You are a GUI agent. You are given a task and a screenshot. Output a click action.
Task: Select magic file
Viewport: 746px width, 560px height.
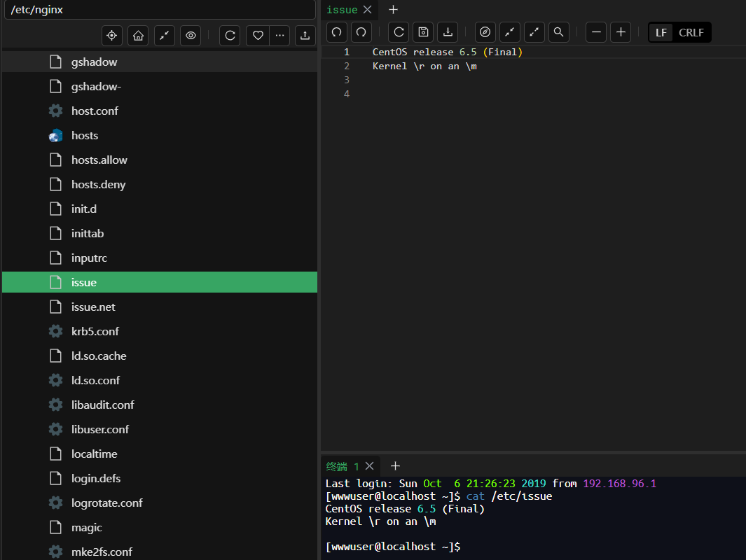pos(160,528)
